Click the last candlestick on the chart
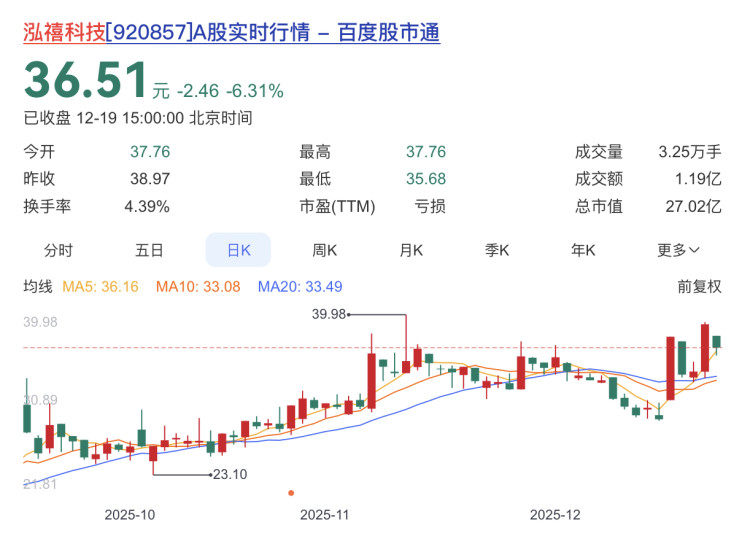The height and width of the screenshot is (533, 750). pyautogui.click(x=716, y=342)
